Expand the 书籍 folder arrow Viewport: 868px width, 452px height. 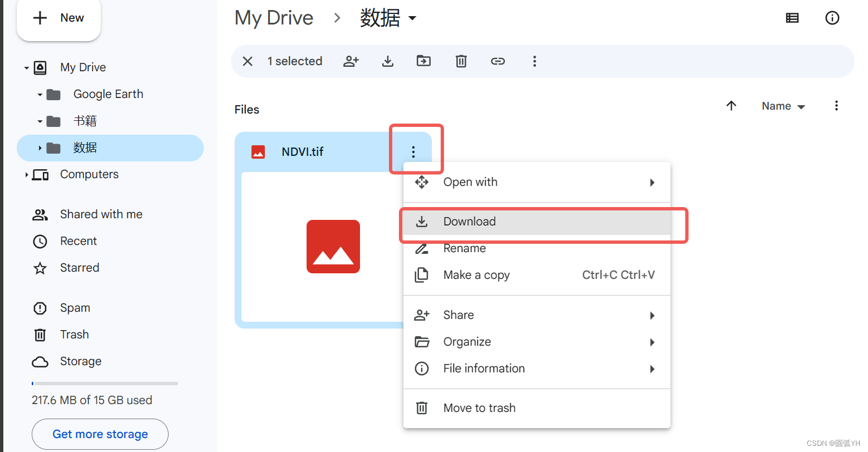tap(40, 121)
